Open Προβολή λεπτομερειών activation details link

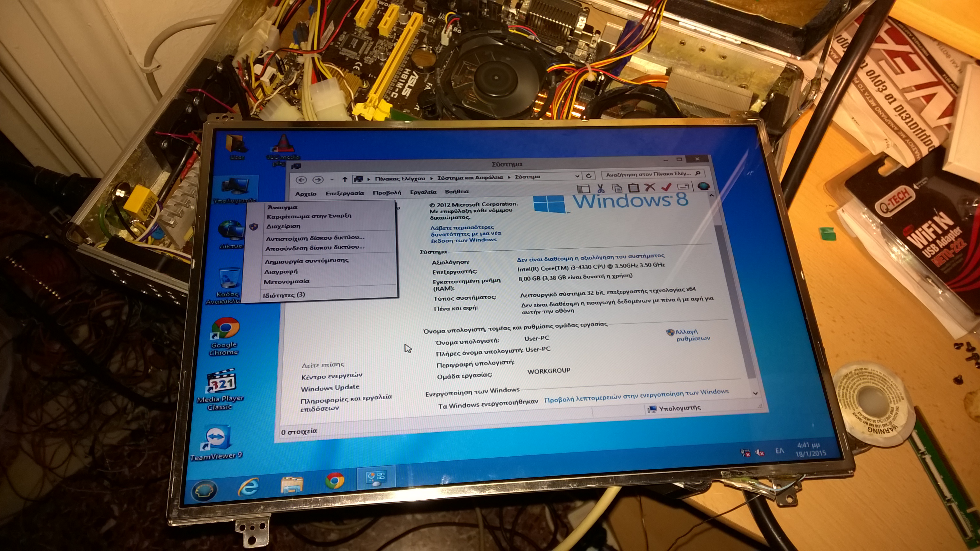[x=636, y=395]
